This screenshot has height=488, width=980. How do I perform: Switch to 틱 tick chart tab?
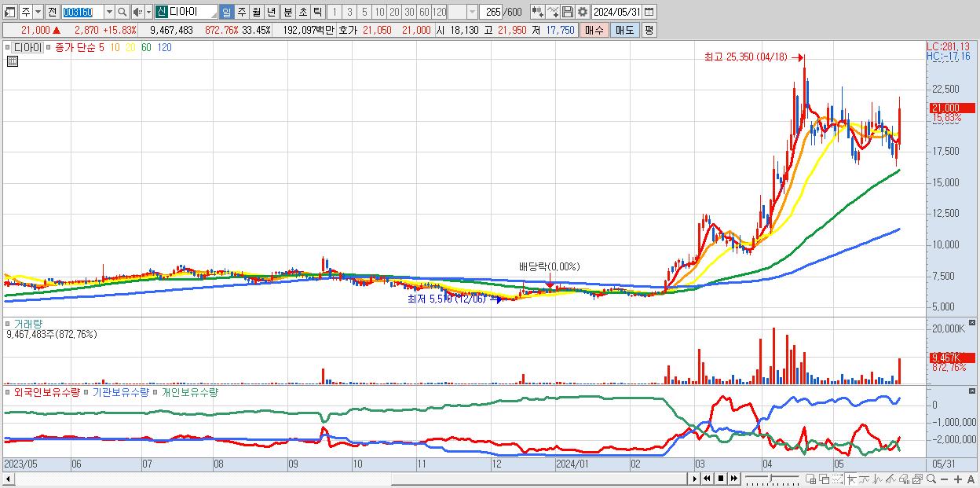pyautogui.click(x=317, y=13)
